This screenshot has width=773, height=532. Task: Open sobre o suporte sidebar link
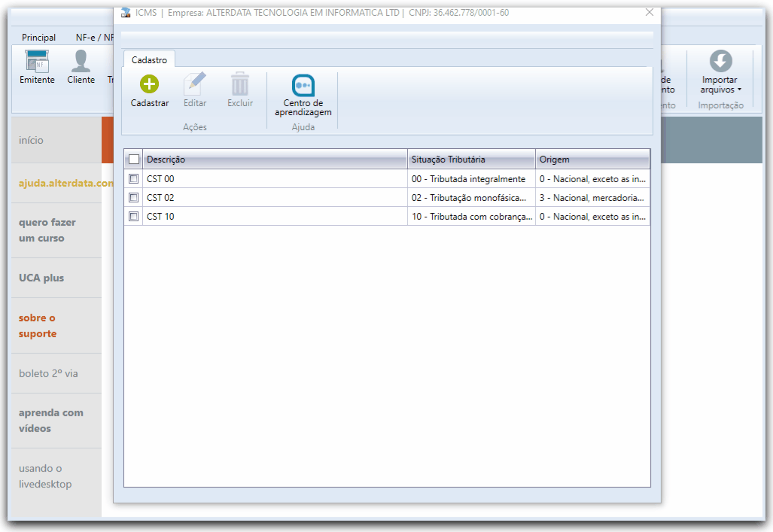[x=38, y=325]
